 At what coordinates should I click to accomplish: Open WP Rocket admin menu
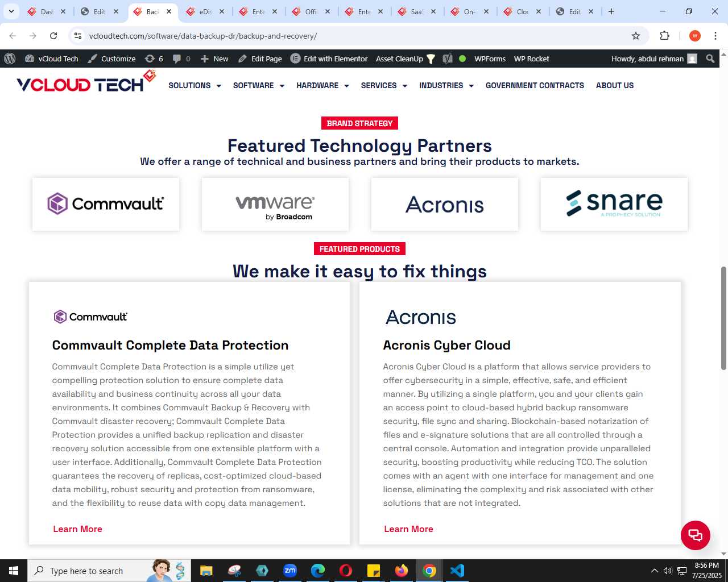[531, 59]
